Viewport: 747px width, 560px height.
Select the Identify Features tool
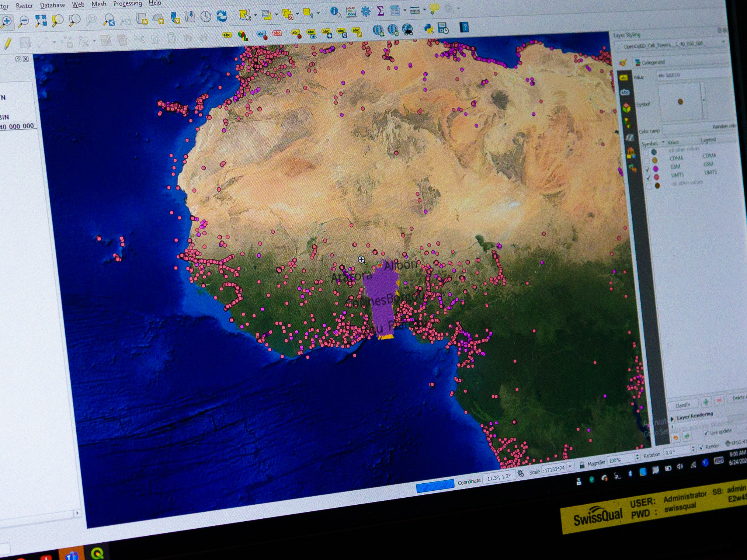pyautogui.click(x=335, y=12)
